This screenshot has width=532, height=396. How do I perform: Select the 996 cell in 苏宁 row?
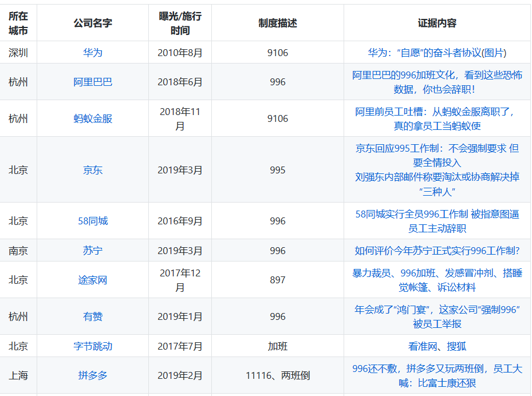click(278, 251)
